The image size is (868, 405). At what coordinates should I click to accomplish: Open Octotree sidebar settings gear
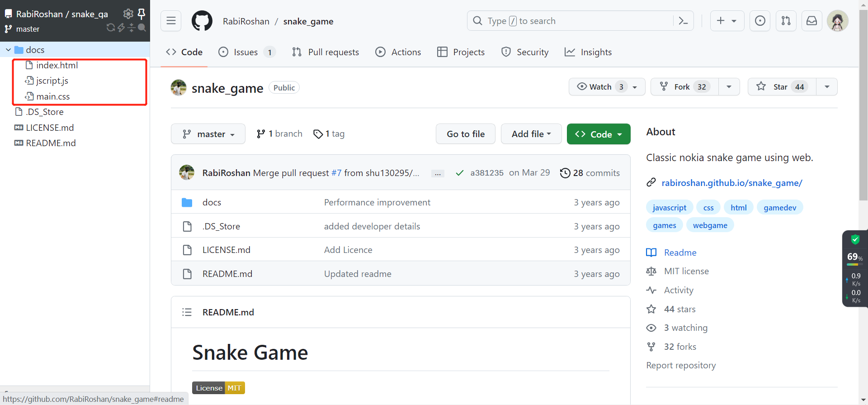pyautogui.click(x=128, y=14)
